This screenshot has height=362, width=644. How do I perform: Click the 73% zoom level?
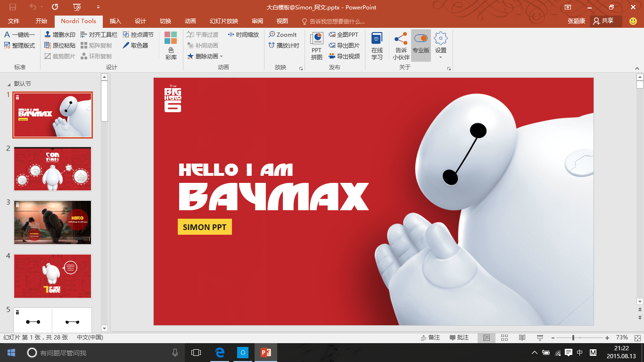click(x=622, y=337)
